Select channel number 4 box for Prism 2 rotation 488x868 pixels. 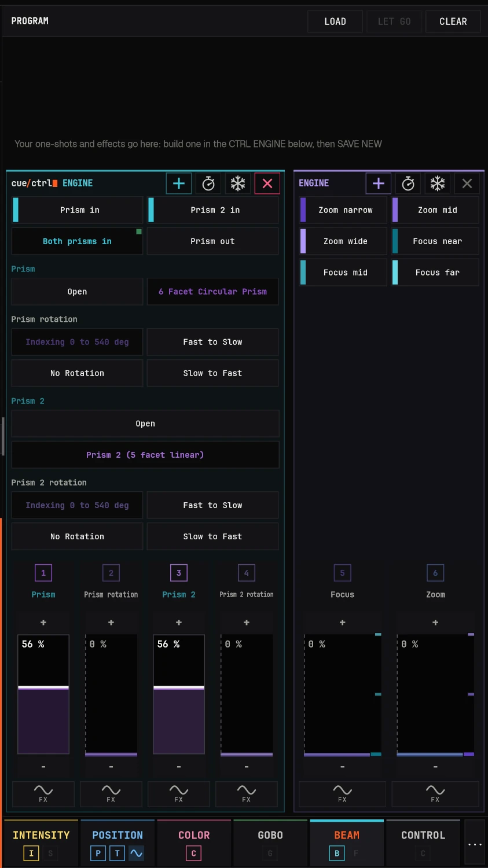(247, 573)
